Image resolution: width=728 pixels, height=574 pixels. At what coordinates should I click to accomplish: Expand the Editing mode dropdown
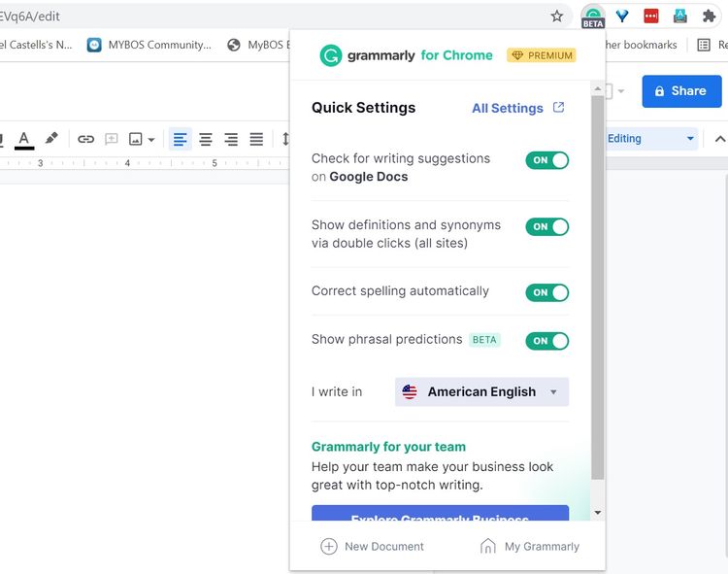[x=650, y=139]
